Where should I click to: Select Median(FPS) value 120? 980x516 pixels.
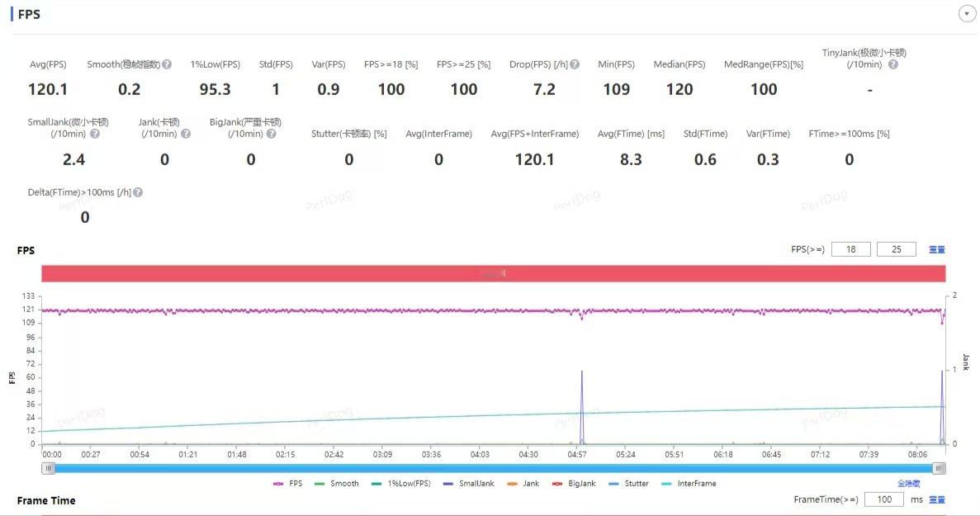pyautogui.click(x=679, y=89)
